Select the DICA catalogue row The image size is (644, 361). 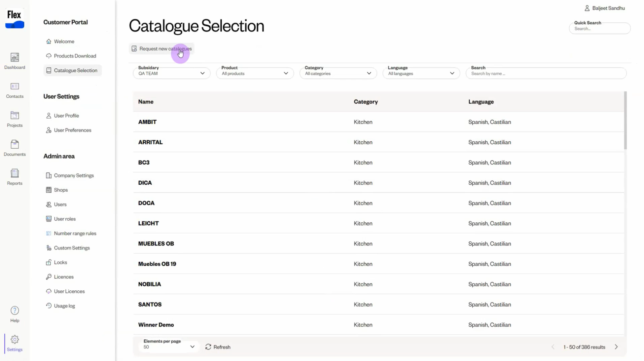pyautogui.click(x=378, y=183)
